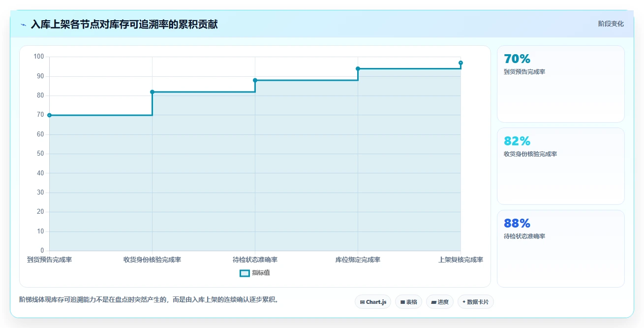This screenshot has width=644, height=328.
Task: Click the x-axis label 库位绑定完成率
Action: 358,260
